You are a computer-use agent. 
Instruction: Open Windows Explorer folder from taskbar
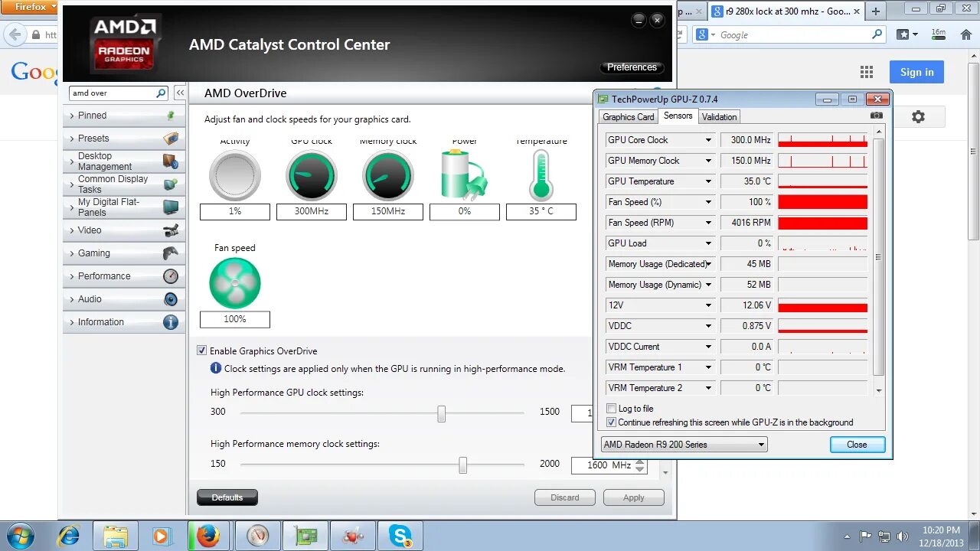(x=116, y=536)
